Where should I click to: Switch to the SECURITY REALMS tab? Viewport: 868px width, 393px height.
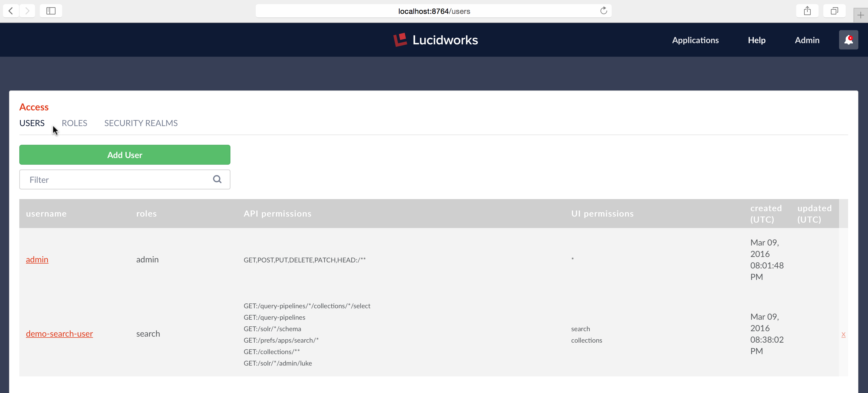click(141, 122)
